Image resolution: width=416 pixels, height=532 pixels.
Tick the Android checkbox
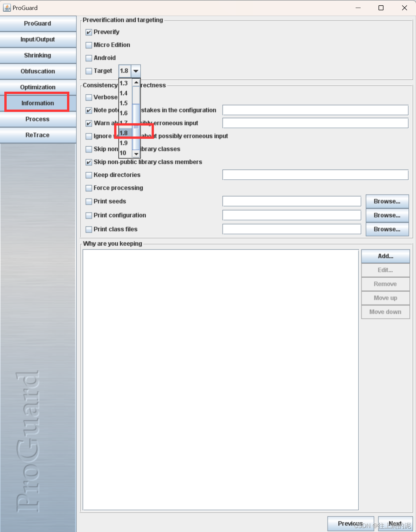click(x=89, y=58)
